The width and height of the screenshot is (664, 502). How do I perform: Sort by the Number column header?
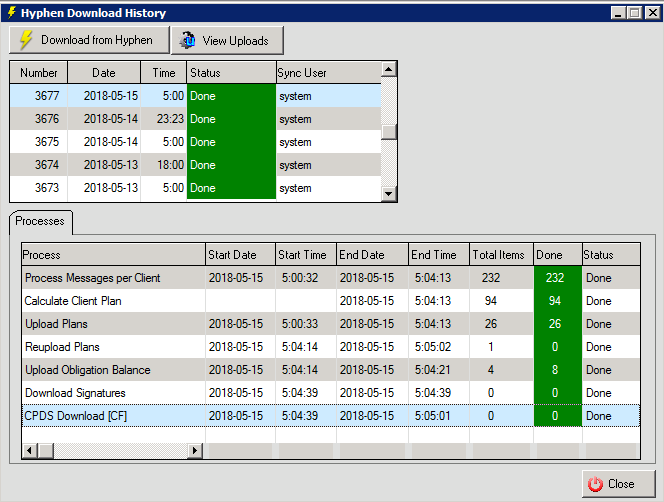tap(39, 73)
